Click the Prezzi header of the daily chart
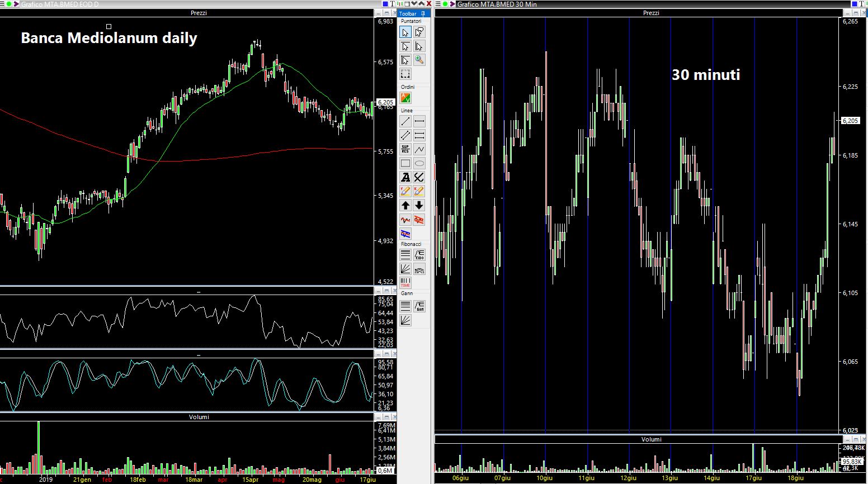868x484 pixels. [199, 13]
